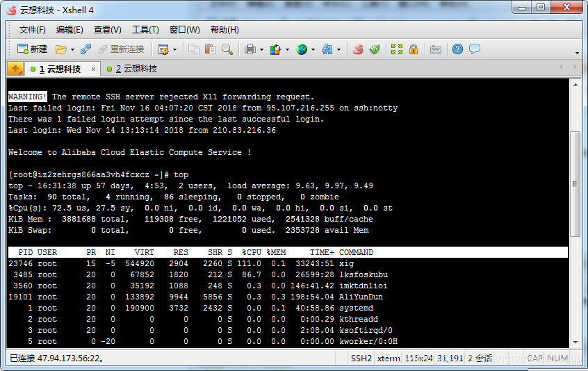Click the xterm 115x24 status entry
Image resolution: width=588 pixels, height=371 pixels.
[406, 358]
